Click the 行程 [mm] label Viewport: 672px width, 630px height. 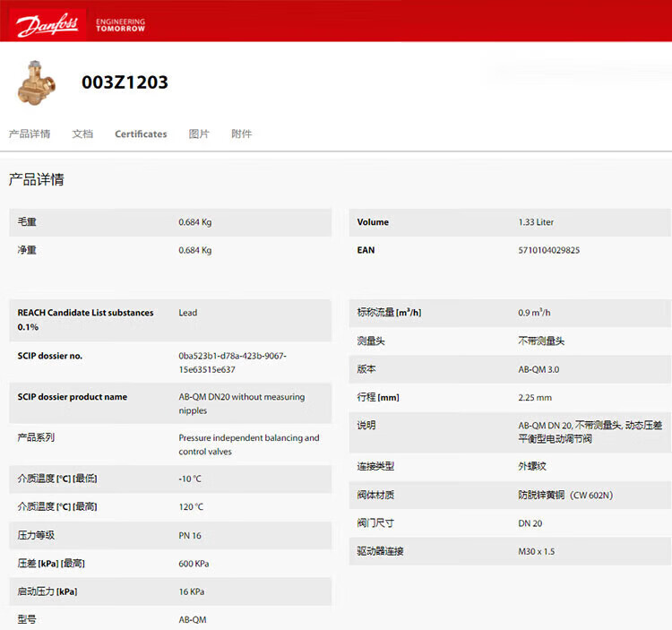point(378,397)
